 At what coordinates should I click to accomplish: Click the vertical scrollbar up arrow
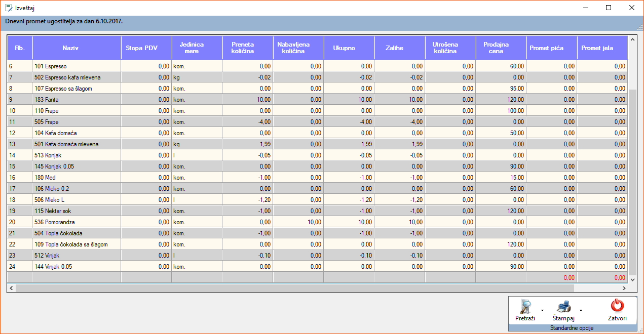pos(632,39)
